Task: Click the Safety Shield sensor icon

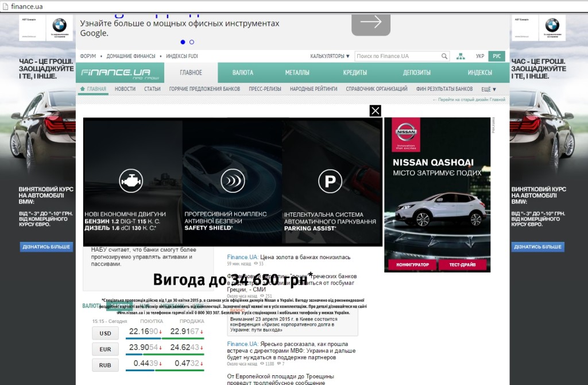Action: tap(233, 180)
